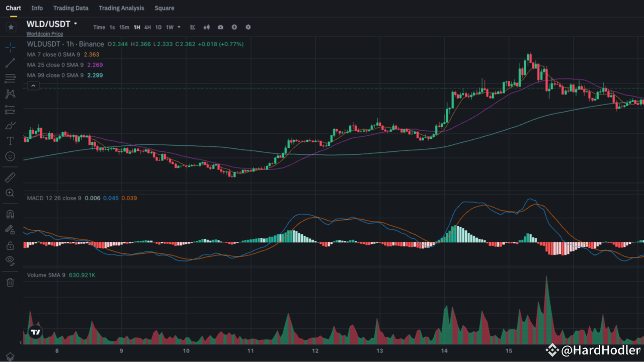Viewport: 644px width, 362px height.
Task: Toggle lock all drawings
Action: click(10, 245)
